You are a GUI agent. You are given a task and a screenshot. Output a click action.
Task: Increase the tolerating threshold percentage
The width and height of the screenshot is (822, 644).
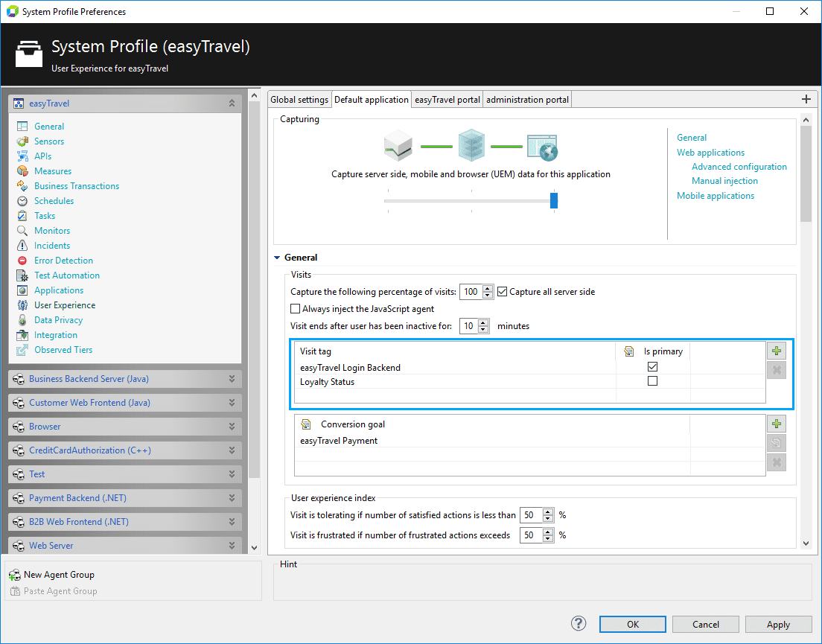point(548,512)
